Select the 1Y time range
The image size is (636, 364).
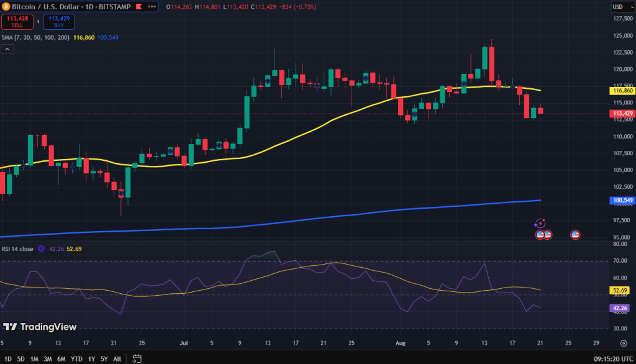coord(92,359)
